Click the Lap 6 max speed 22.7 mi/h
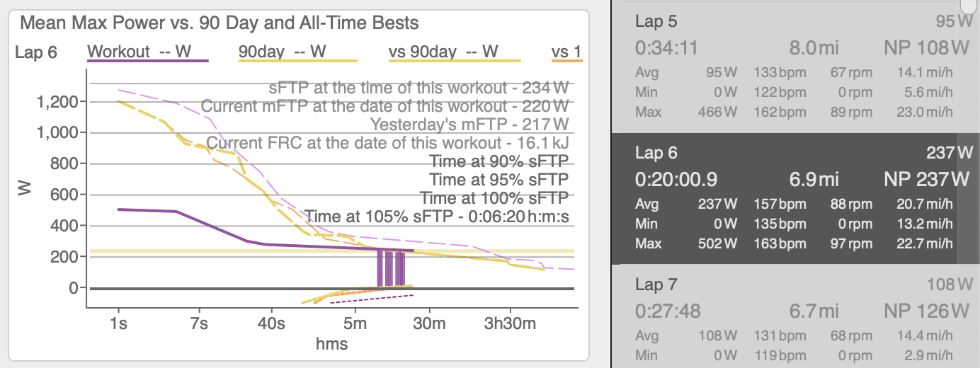This screenshot has width=980, height=368. (x=926, y=244)
